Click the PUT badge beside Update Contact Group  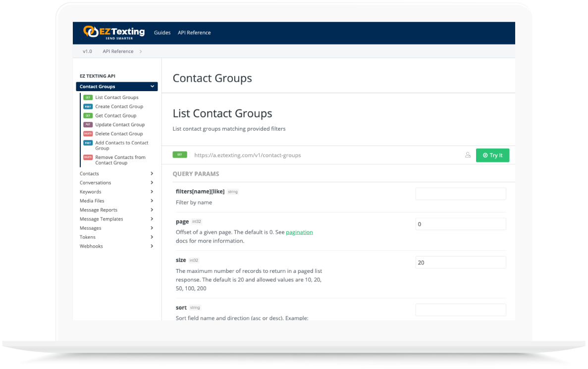[x=88, y=124]
